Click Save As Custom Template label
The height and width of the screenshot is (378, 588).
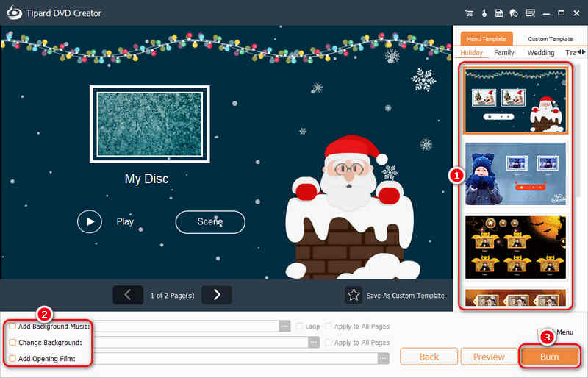(406, 296)
